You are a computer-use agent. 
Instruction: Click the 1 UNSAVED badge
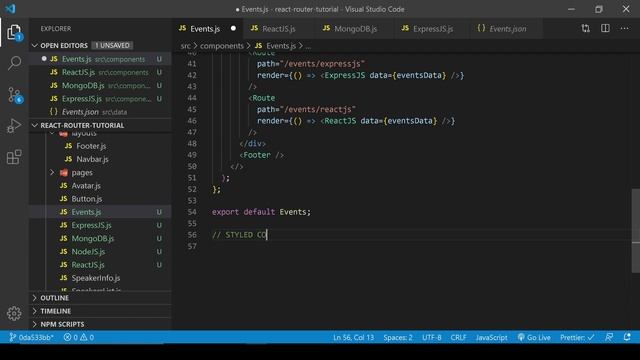pyautogui.click(x=112, y=45)
